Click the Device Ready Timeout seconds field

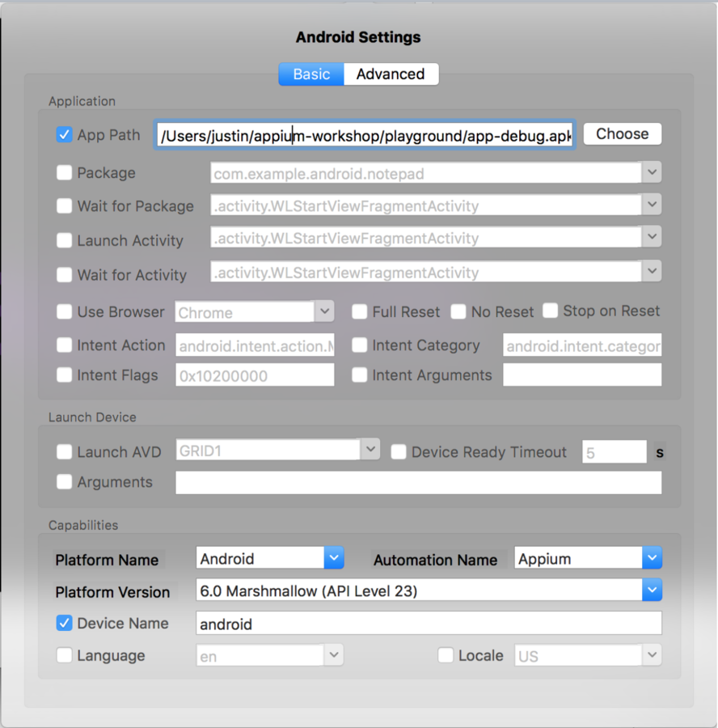tap(615, 451)
